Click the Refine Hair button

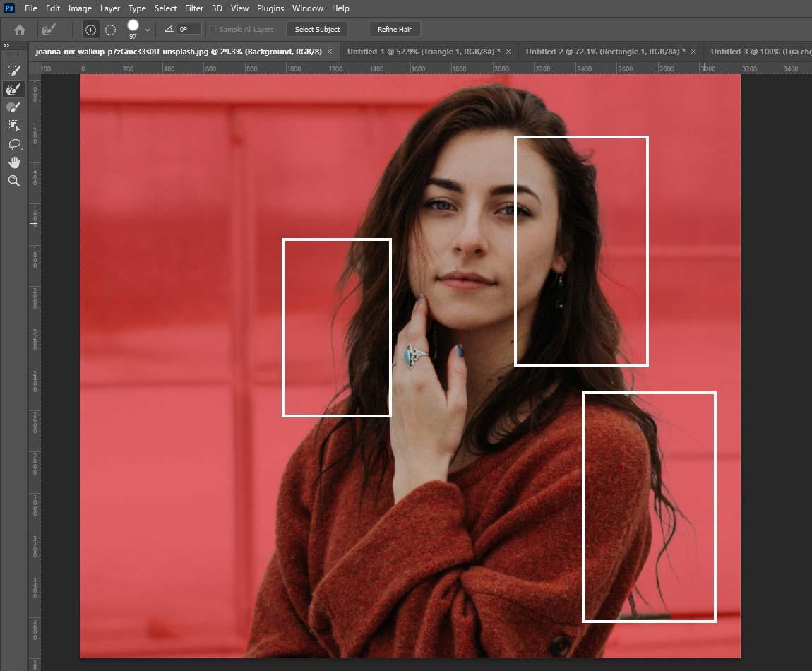tap(394, 30)
